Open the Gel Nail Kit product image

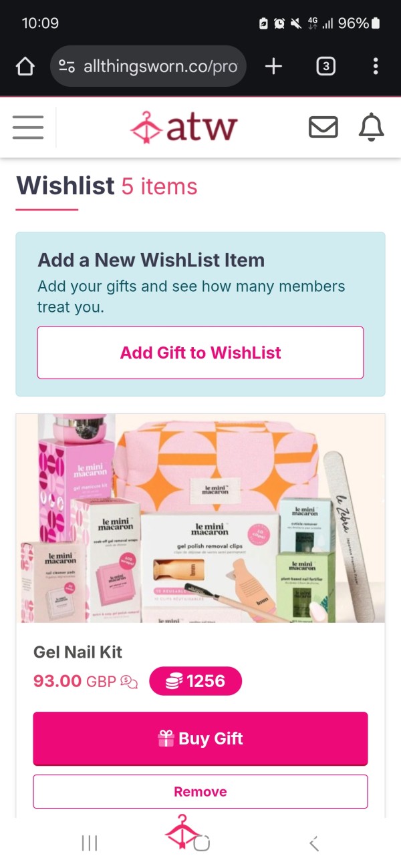click(x=200, y=518)
